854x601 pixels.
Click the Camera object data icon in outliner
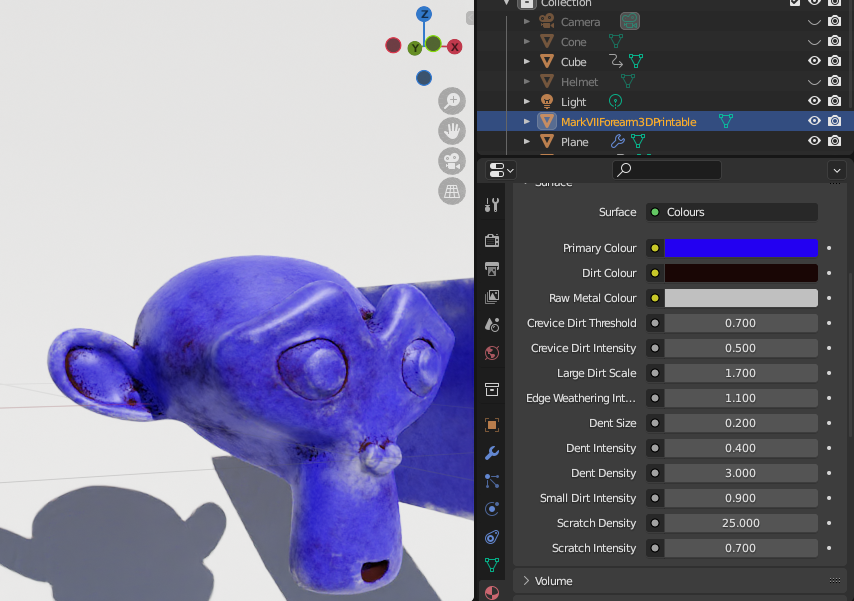tap(630, 21)
